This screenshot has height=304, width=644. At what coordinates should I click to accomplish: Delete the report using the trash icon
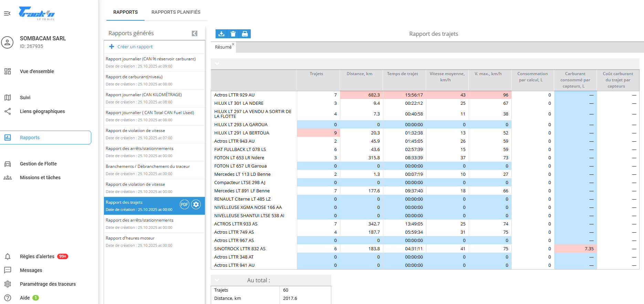tap(233, 34)
